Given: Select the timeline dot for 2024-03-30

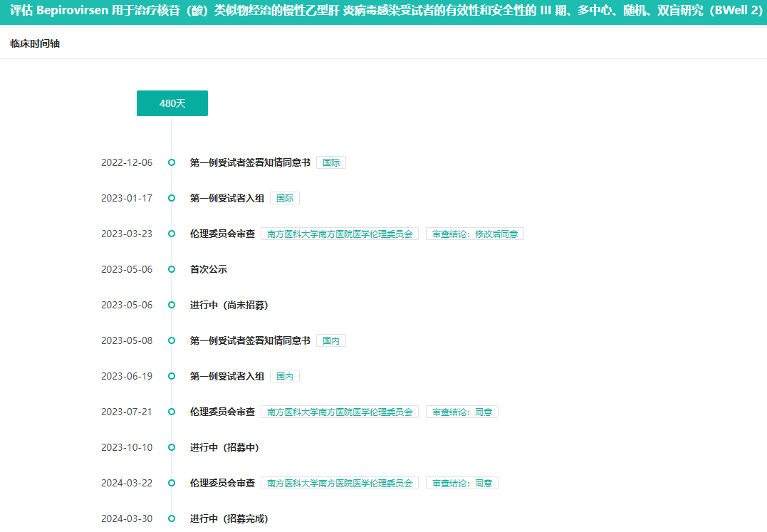Looking at the screenshot, I should tap(172, 518).
